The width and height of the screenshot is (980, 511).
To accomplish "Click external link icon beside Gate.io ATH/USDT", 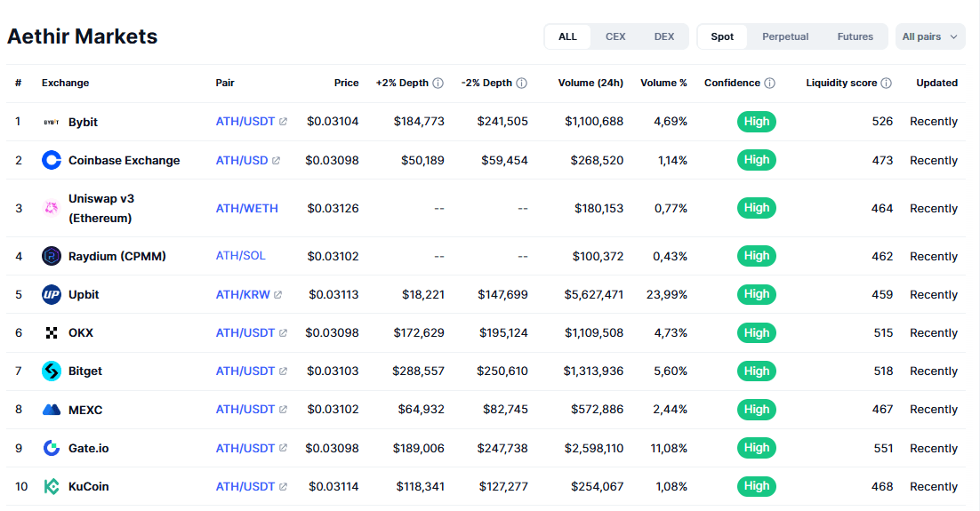I will [x=283, y=448].
